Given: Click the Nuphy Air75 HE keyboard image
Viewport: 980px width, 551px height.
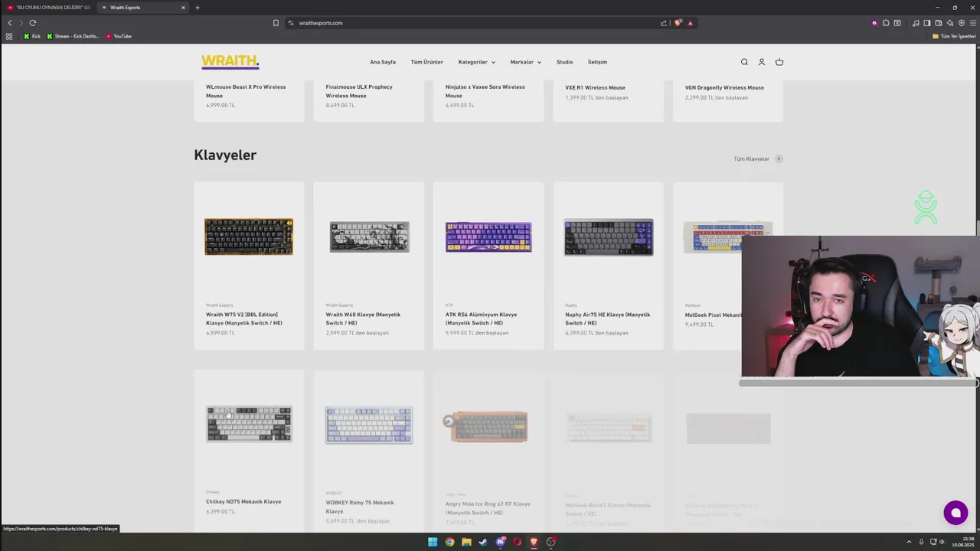Looking at the screenshot, I should (609, 237).
